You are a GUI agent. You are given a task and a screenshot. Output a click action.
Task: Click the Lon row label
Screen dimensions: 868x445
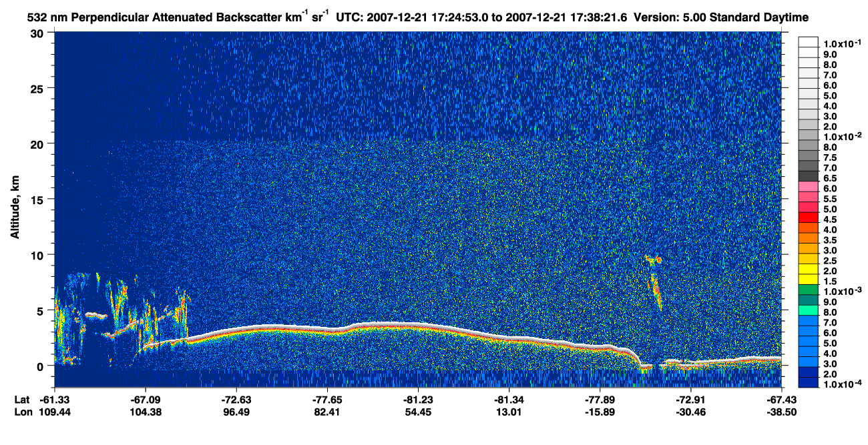[23, 412]
